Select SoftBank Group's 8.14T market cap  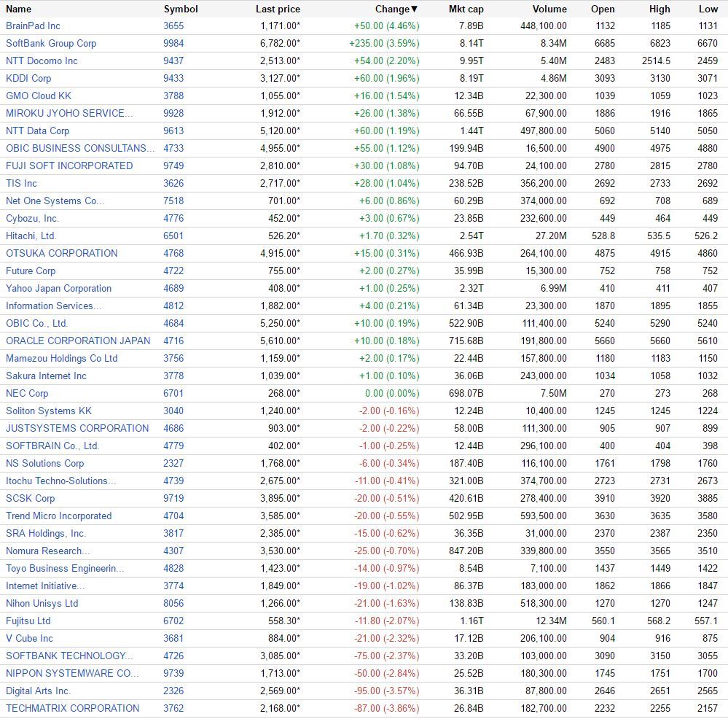[x=471, y=44]
